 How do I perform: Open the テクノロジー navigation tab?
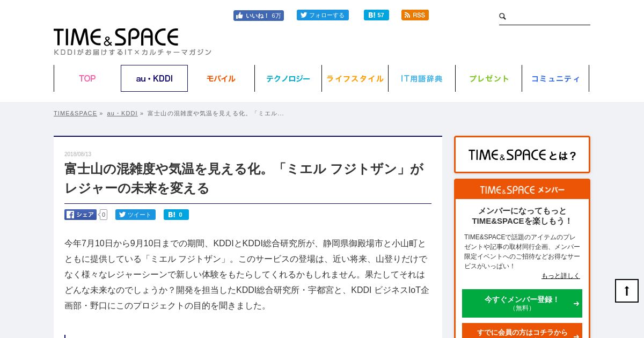pos(288,78)
